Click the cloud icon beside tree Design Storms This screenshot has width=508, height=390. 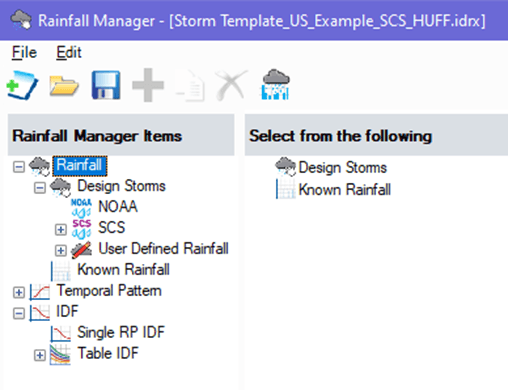click(x=60, y=187)
